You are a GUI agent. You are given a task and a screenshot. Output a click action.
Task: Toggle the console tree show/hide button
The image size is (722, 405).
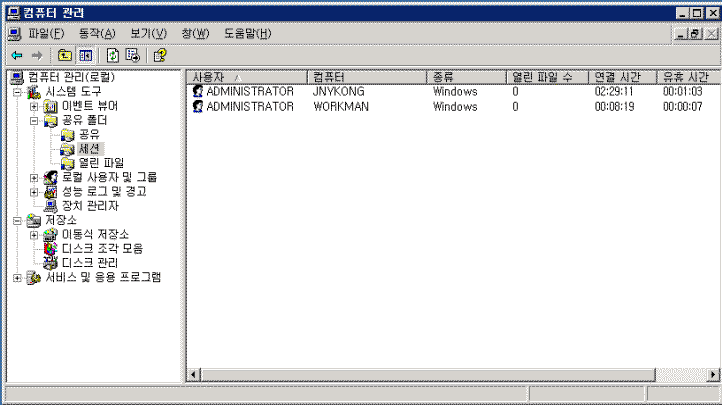pyautogui.click(x=86, y=56)
